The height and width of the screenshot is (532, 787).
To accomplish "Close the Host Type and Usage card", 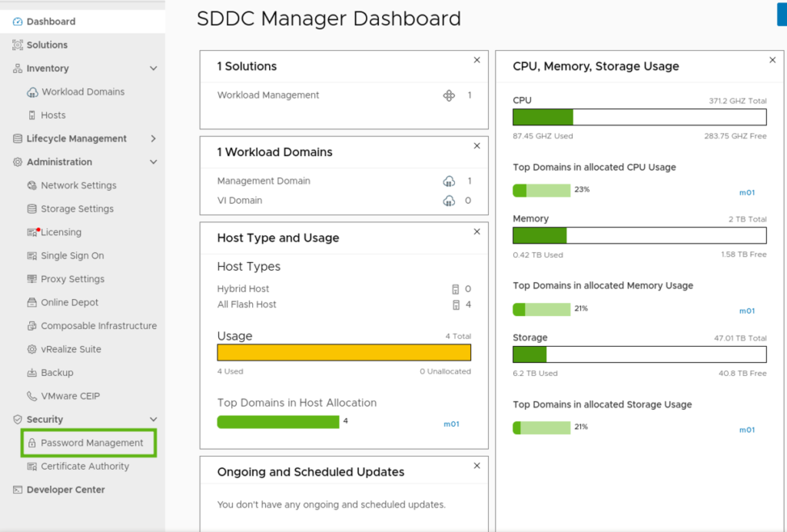I will 477,232.
